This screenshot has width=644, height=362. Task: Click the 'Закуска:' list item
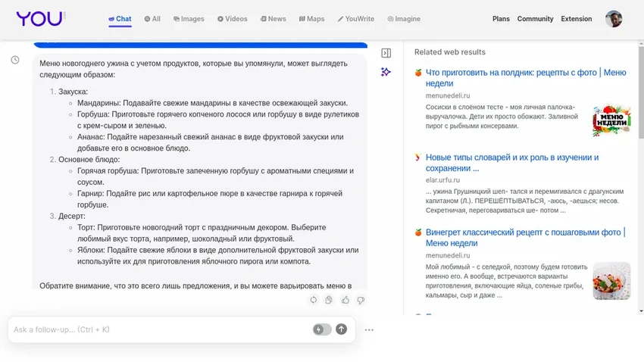click(x=73, y=92)
